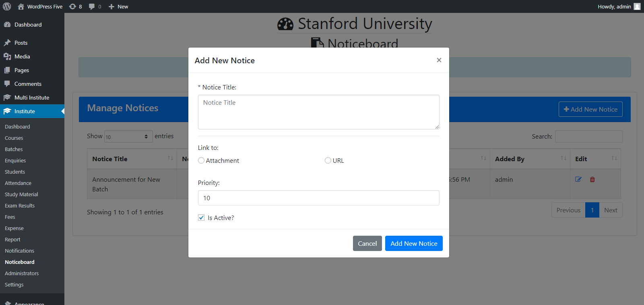This screenshot has width=644, height=305.
Task: Open the Institute Settings submenu
Action: pos(14,284)
